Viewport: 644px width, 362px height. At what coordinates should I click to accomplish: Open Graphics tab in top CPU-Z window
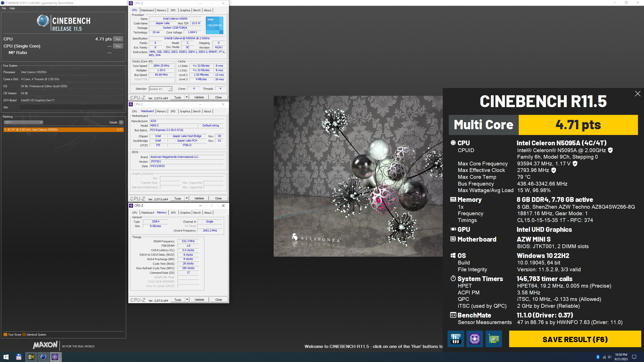185,10
